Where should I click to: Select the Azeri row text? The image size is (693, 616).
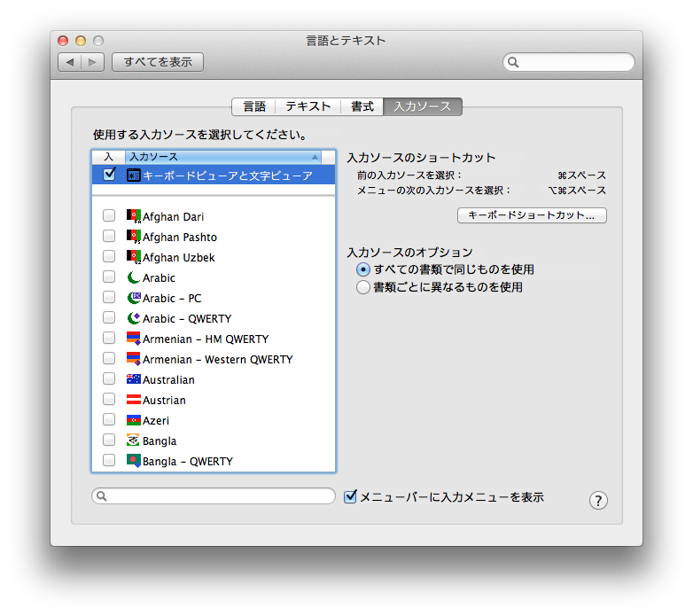pyautogui.click(x=156, y=421)
